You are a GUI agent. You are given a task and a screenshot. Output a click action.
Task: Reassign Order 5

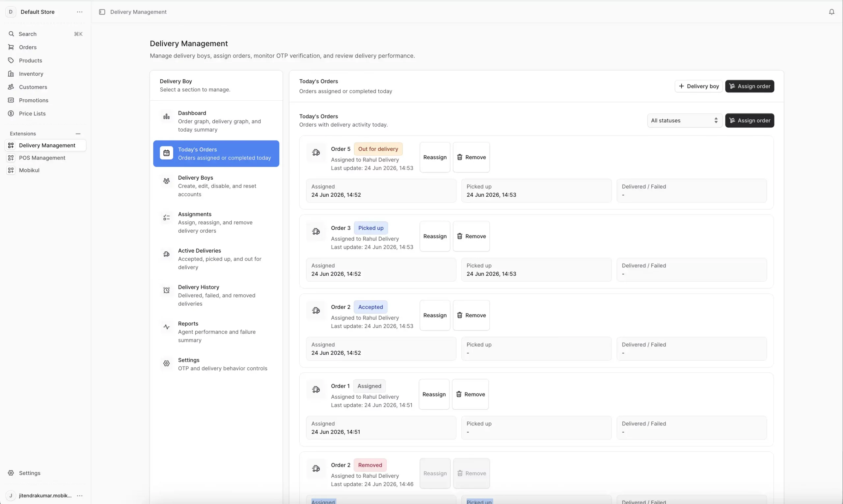click(435, 157)
